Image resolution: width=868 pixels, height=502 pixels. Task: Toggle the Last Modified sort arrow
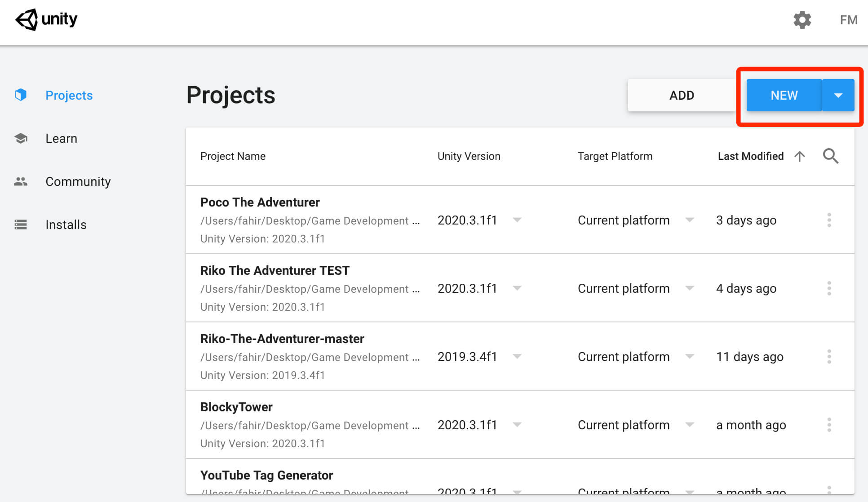click(x=800, y=156)
